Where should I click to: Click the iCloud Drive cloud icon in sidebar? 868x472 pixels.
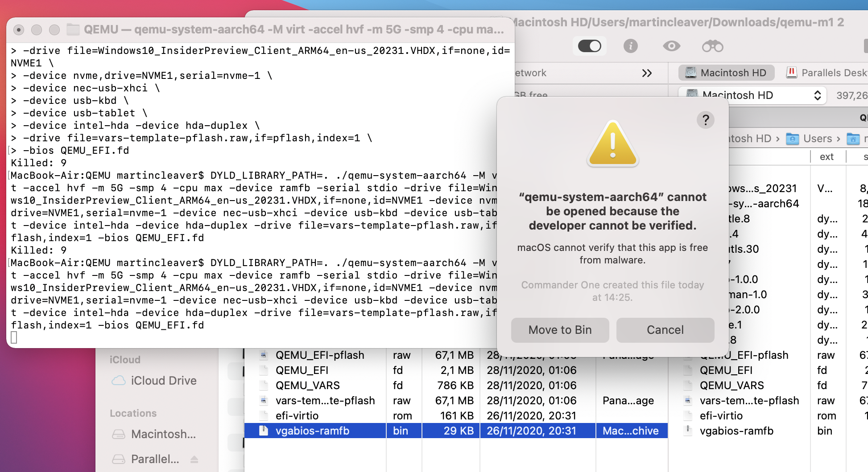click(x=119, y=381)
